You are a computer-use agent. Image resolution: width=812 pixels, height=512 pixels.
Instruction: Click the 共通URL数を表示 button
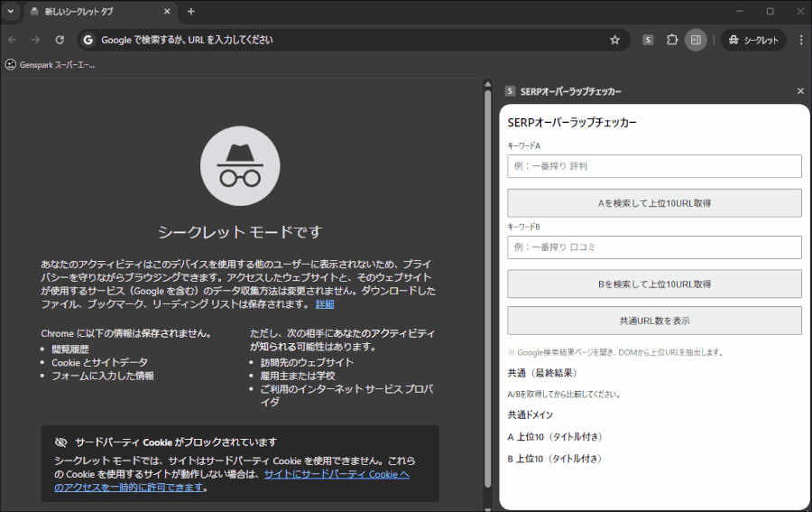pyautogui.click(x=654, y=321)
